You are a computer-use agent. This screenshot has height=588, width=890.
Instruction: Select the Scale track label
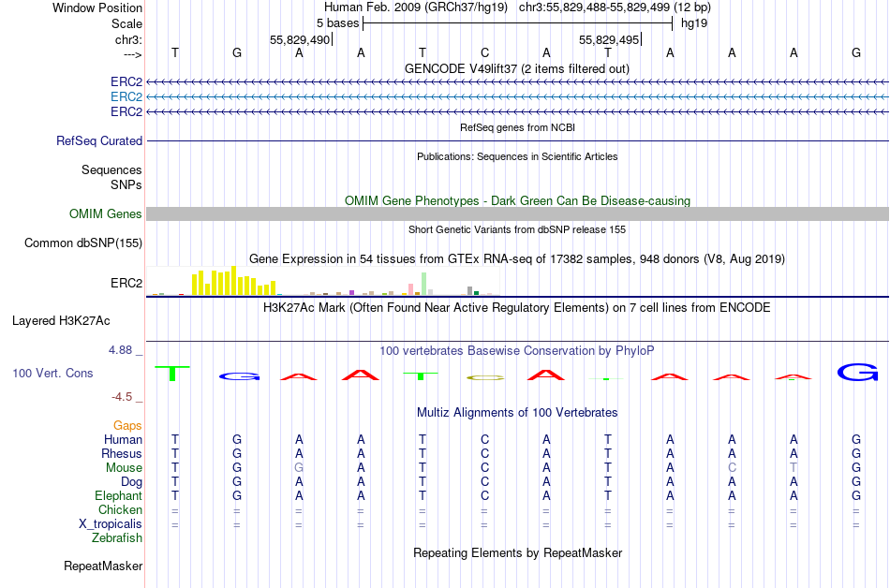pos(126,23)
